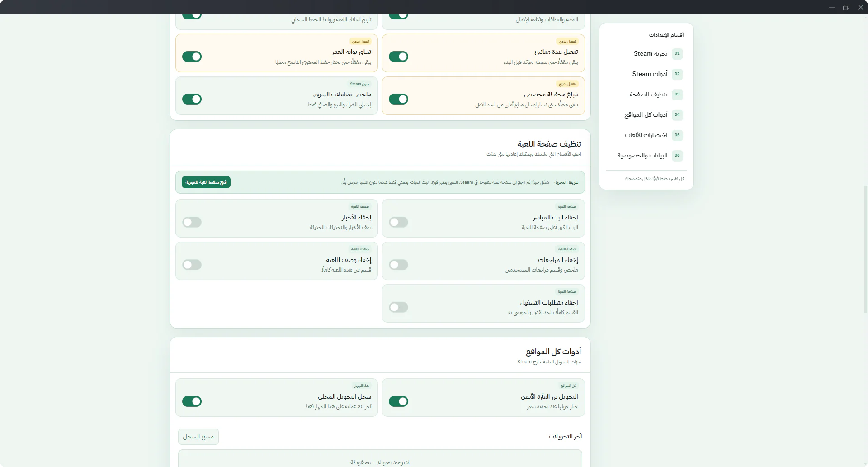Click the vertical page scrollbar thumb

[x=865, y=249]
